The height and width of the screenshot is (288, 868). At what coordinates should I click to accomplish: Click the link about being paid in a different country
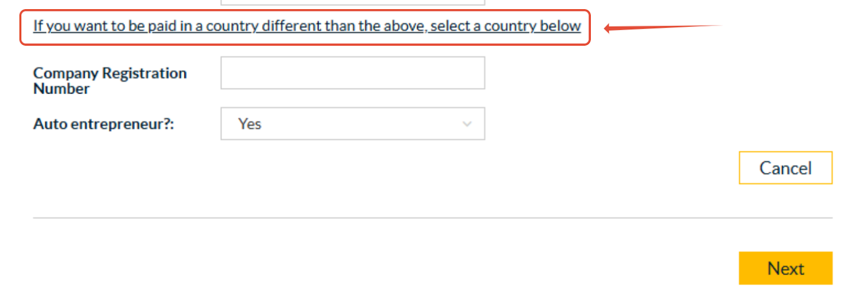point(307,26)
